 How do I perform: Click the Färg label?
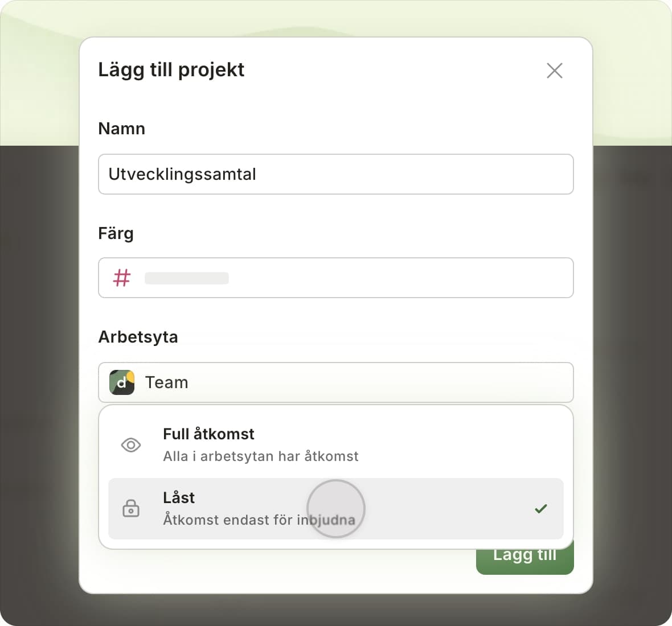(x=116, y=233)
